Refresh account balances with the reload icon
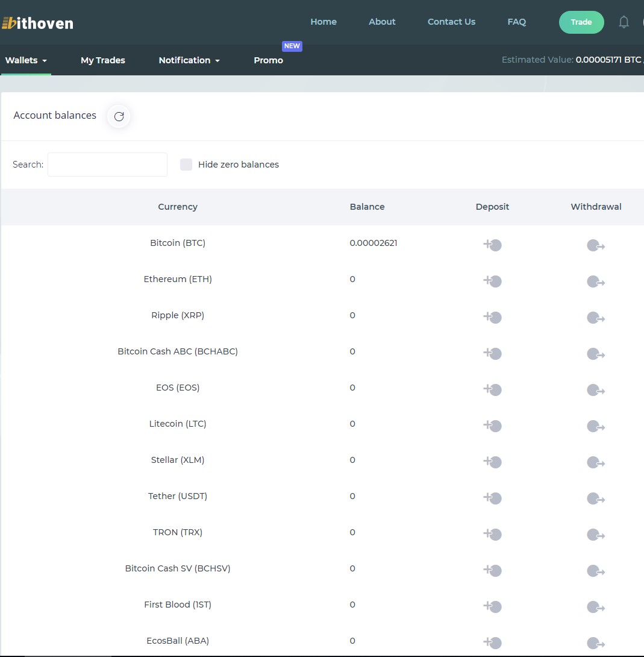This screenshot has height=657, width=644. (x=119, y=116)
